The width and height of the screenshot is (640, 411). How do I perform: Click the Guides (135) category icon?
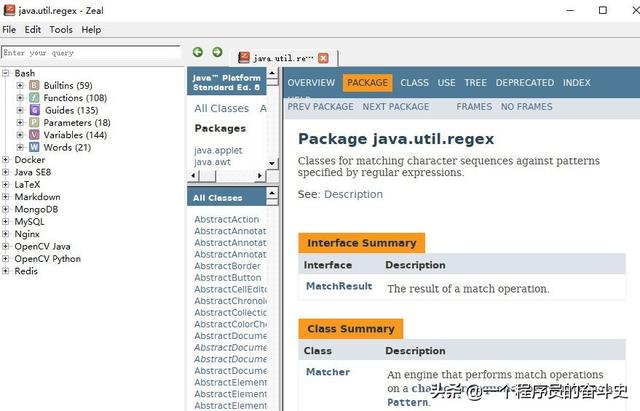click(34, 110)
